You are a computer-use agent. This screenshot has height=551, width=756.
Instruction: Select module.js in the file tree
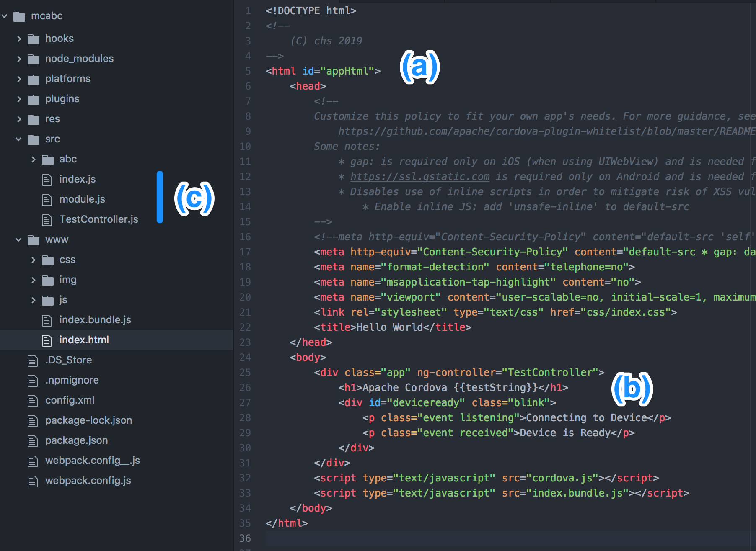(x=83, y=199)
